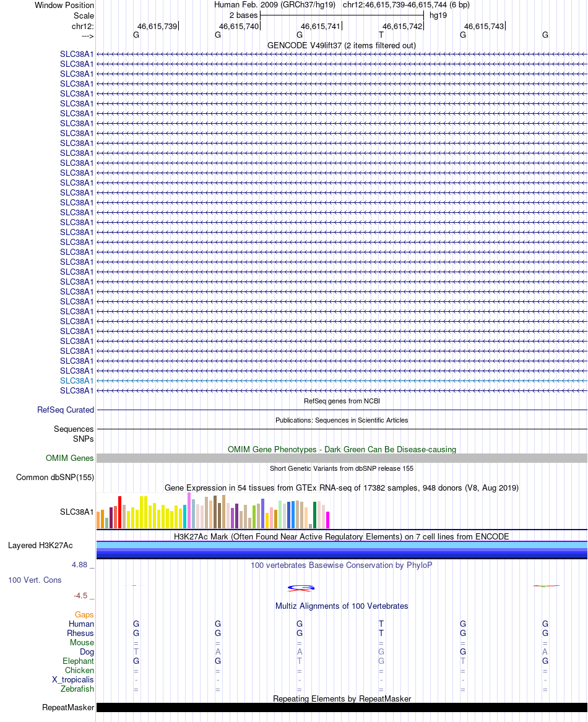Select the Sequences track label
Image resolution: width=588 pixels, height=722 pixels.
click(74, 429)
